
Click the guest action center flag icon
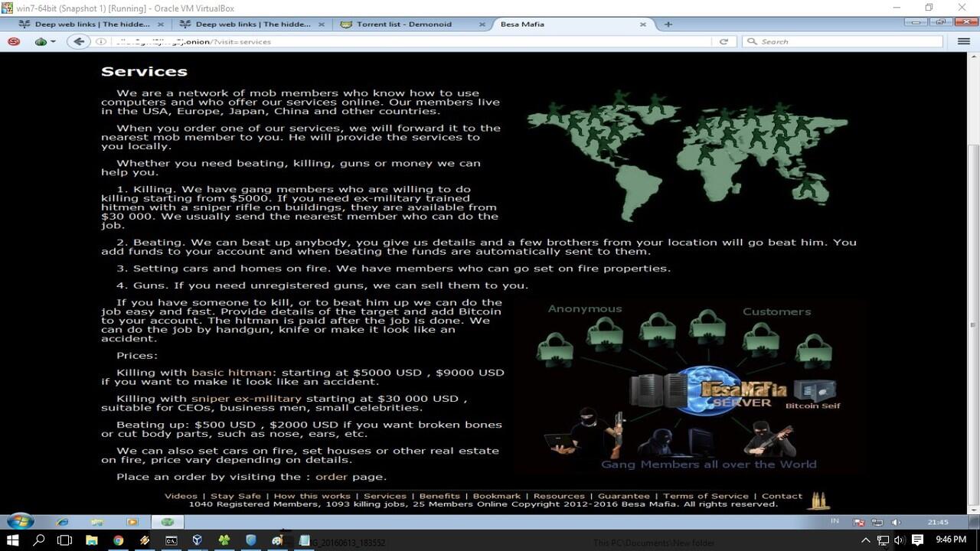click(858, 522)
